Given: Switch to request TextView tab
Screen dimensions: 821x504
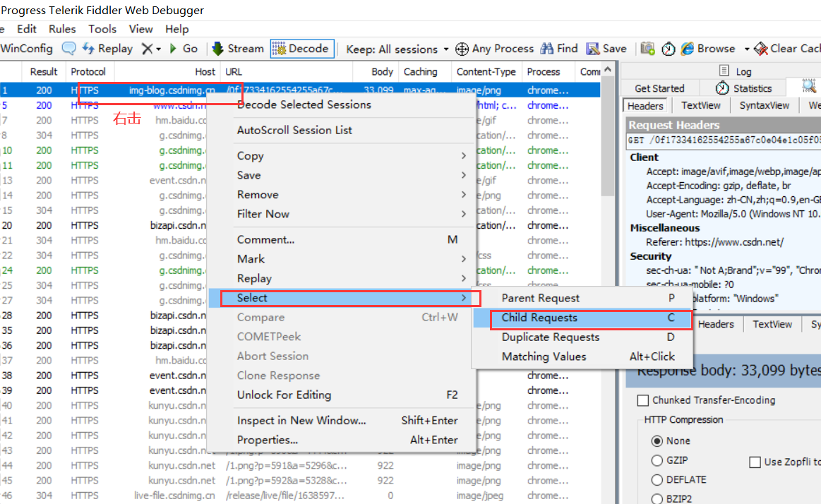Looking at the screenshot, I should click(700, 106).
